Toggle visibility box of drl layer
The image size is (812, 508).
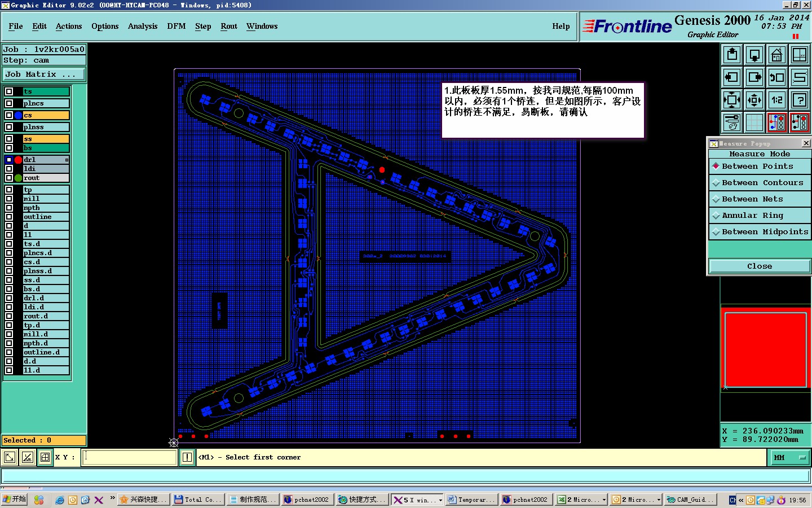click(9, 160)
